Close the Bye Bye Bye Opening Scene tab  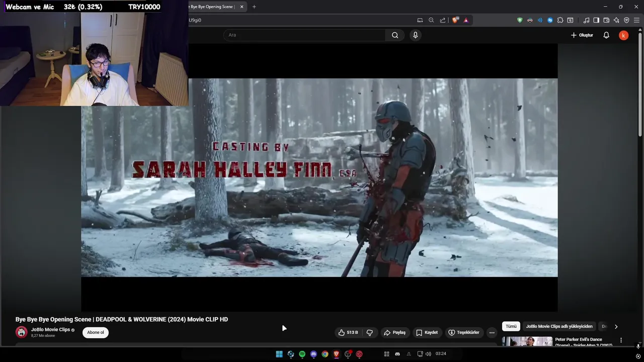tap(242, 7)
